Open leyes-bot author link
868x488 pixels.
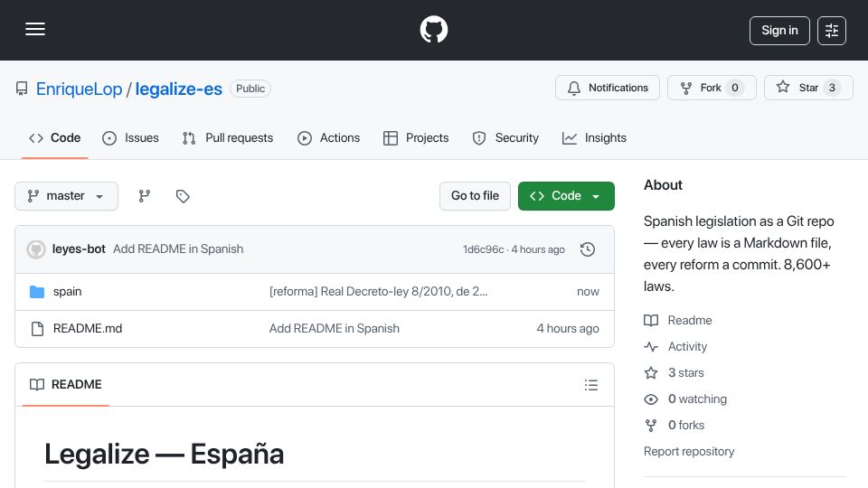79,249
